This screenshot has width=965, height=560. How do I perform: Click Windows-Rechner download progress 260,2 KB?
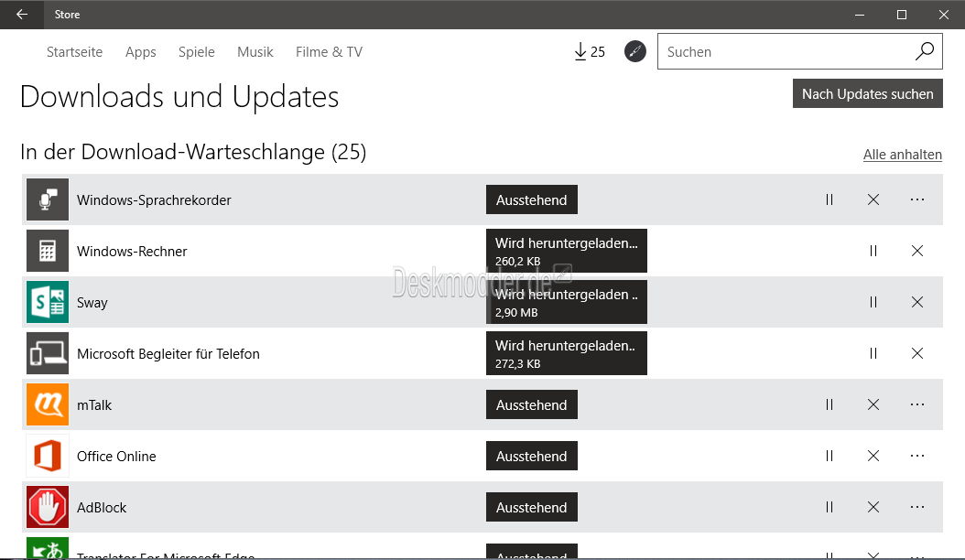click(x=566, y=251)
